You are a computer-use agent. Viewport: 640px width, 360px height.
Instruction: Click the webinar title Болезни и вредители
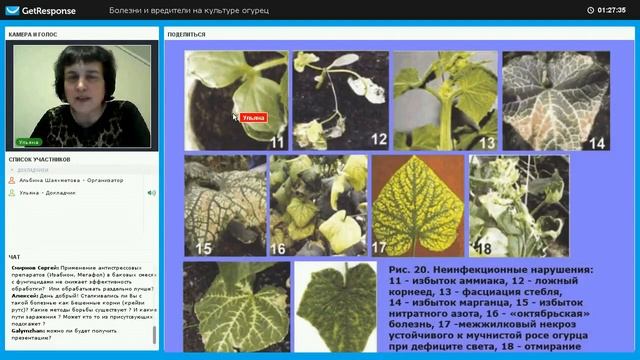189,11
